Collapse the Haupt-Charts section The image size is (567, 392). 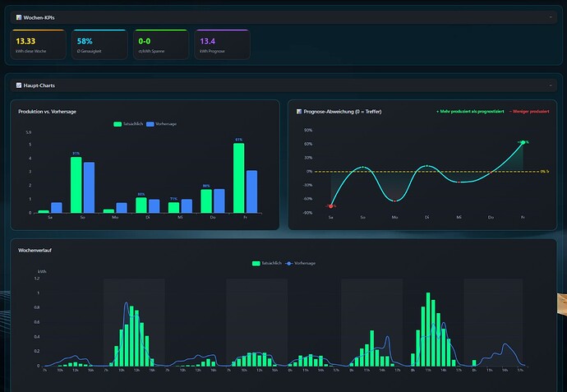click(551, 85)
